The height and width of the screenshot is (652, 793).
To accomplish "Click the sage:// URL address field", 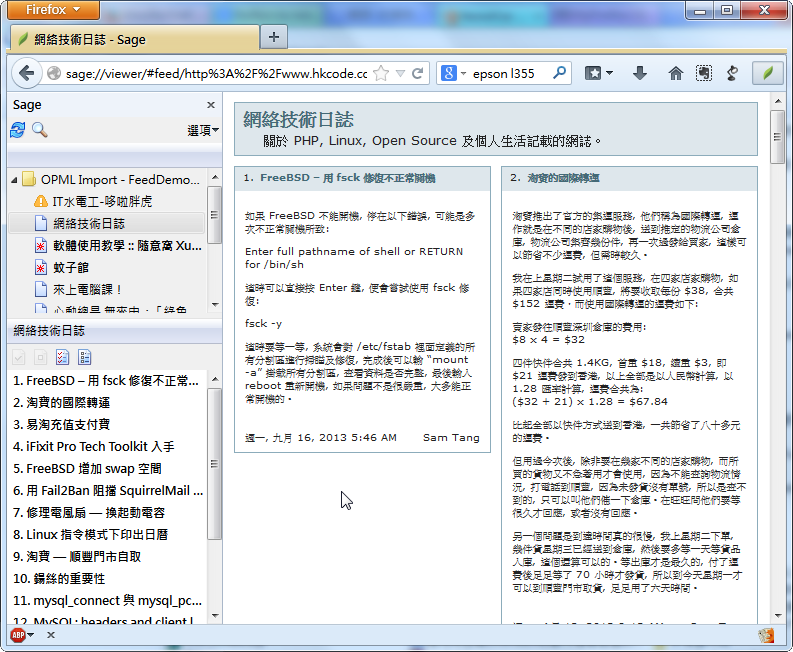I will pos(216,74).
